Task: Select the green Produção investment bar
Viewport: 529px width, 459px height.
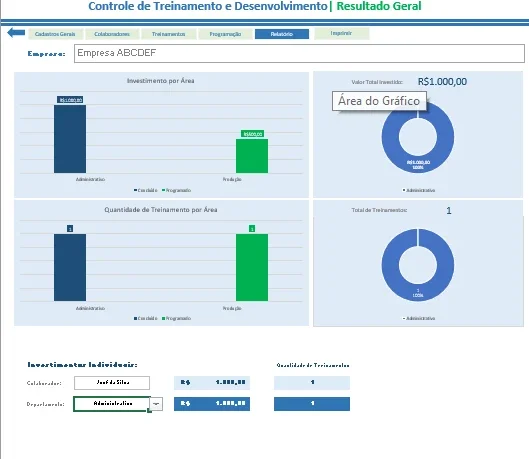Action: (252, 156)
